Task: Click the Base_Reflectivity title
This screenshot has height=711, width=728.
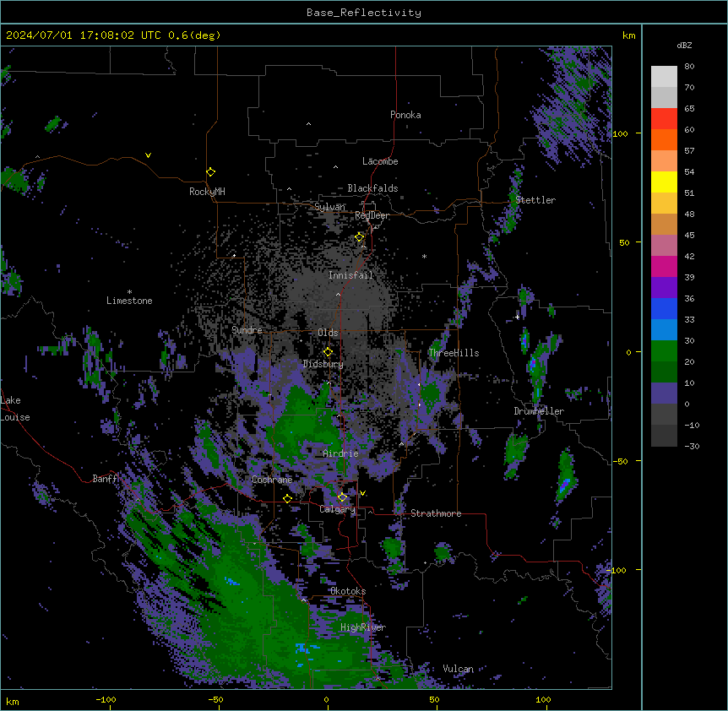Action: (364, 13)
